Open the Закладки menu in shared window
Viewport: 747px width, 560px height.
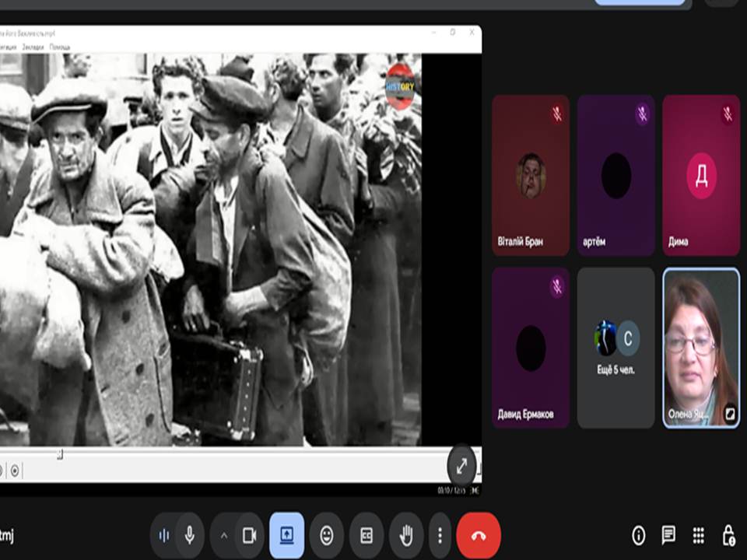tap(33, 47)
